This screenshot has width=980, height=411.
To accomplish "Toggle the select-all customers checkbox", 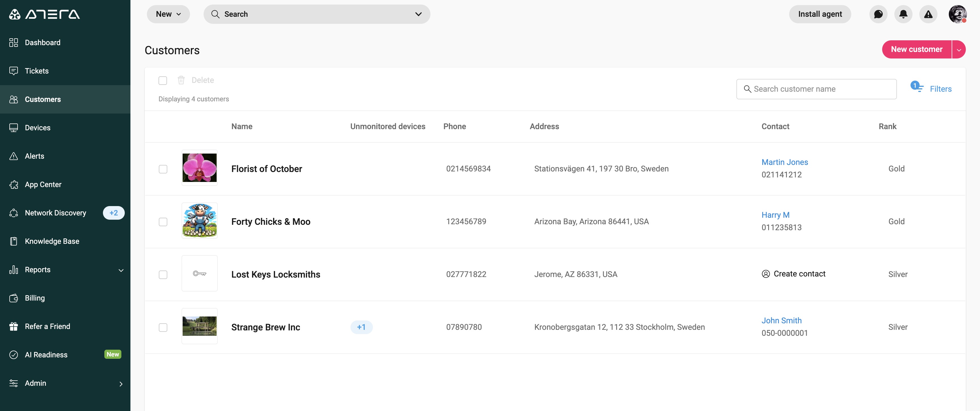I will pos(163,80).
